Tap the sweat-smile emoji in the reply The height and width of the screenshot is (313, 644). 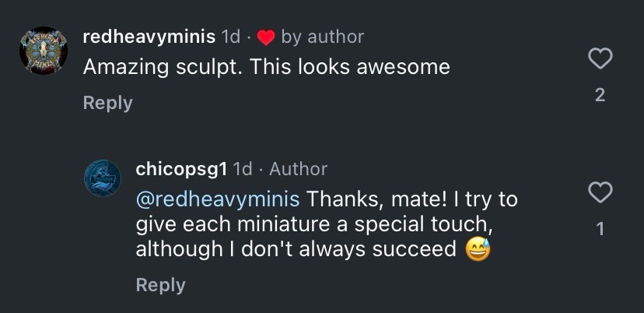477,250
